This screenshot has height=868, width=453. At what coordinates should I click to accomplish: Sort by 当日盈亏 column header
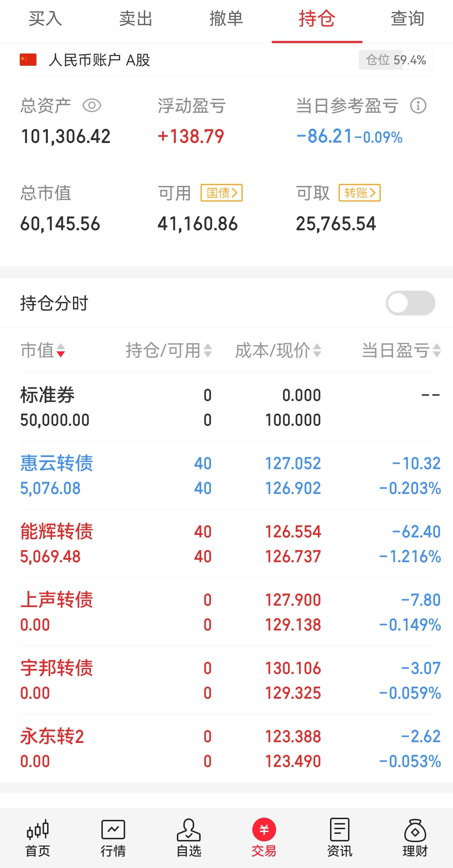click(401, 350)
